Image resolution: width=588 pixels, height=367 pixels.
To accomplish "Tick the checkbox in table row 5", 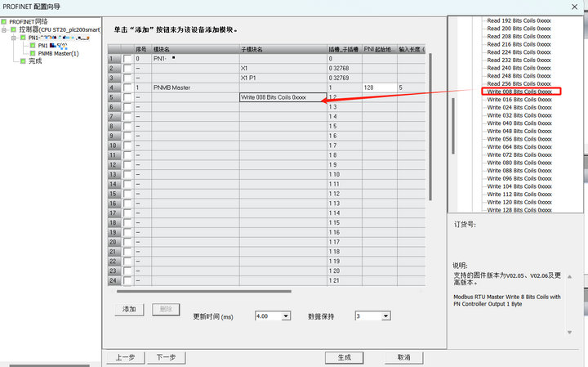I will 127,97.
